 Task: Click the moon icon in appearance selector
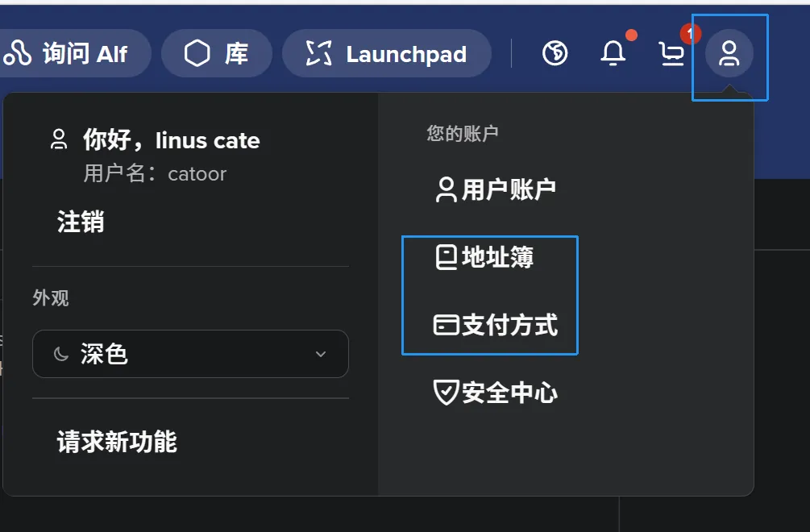pyautogui.click(x=61, y=354)
